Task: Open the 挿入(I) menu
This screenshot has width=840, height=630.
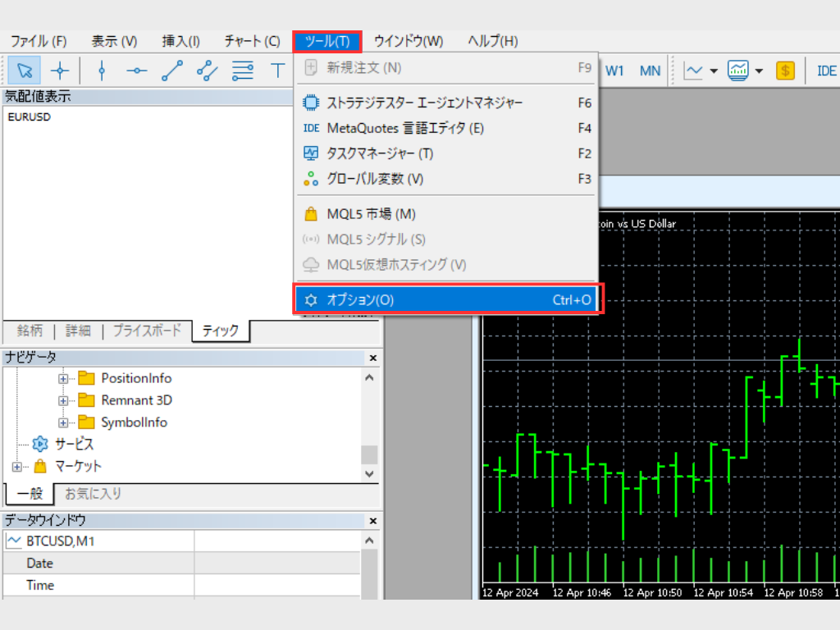Action: tap(181, 41)
